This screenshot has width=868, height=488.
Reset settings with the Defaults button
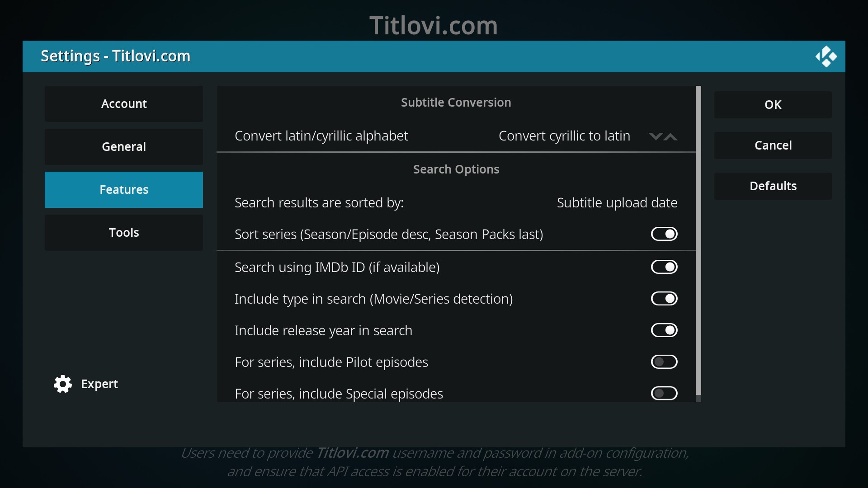pos(773,186)
